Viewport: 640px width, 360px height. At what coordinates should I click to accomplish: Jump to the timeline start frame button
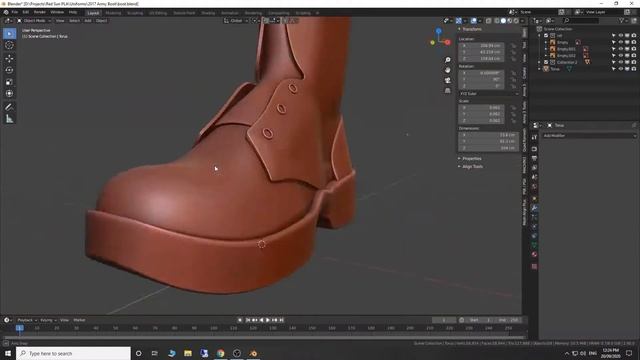(x=247, y=320)
